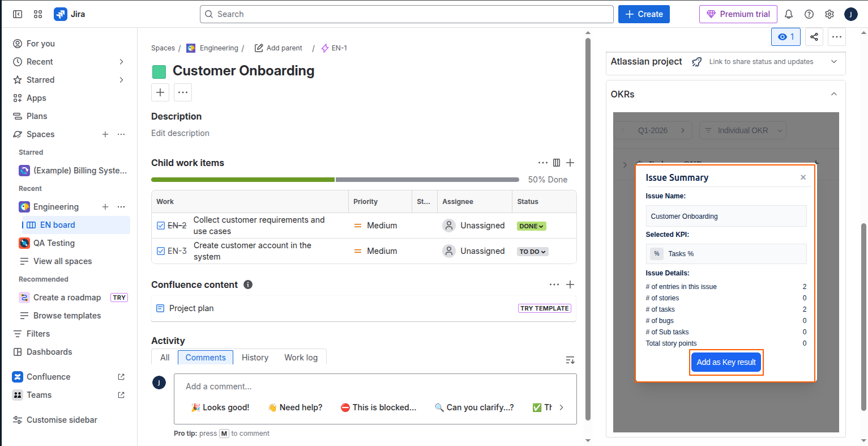
Task: Click the Create button
Action: pyautogui.click(x=644, y=14)
